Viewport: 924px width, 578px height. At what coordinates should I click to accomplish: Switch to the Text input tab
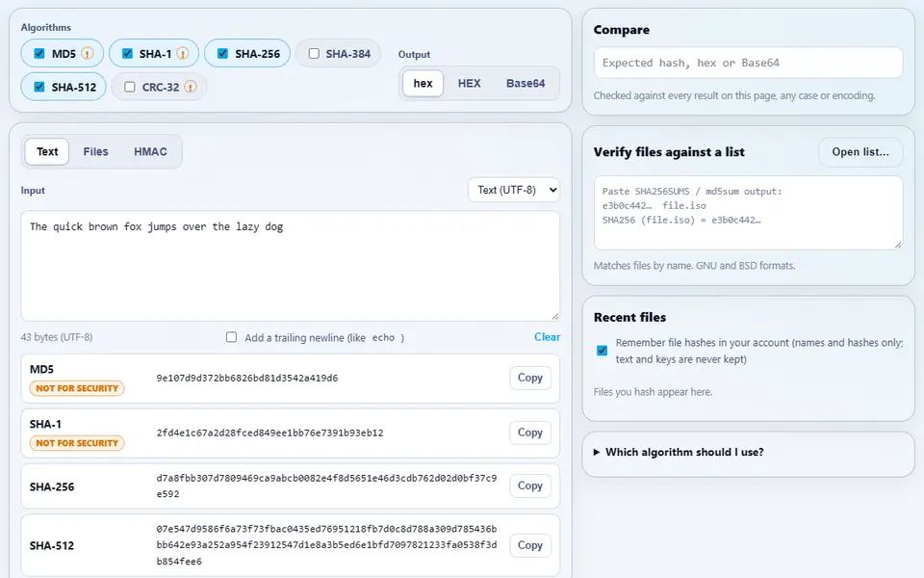pos(47,151)
